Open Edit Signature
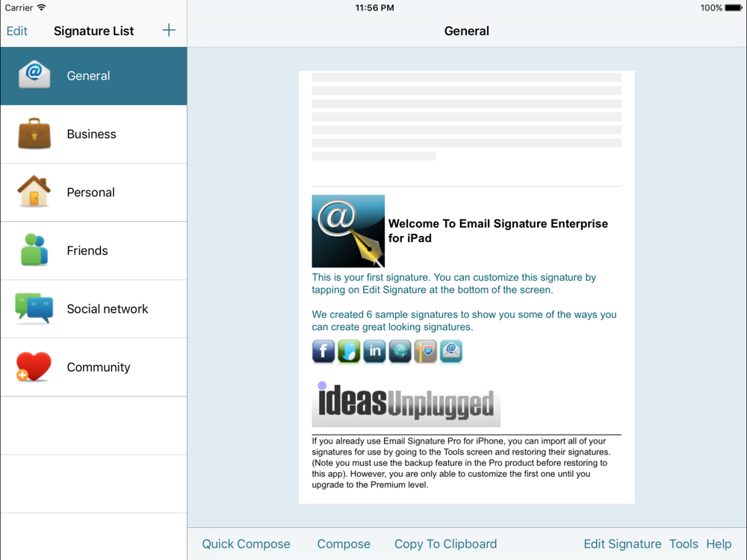The width and height of the screenshot is (747, 560). (x=622, y=544)
